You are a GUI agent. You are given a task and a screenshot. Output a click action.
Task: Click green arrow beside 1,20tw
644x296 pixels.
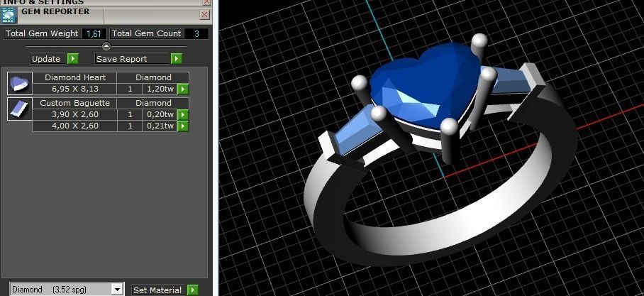click(x=183, y=89)
